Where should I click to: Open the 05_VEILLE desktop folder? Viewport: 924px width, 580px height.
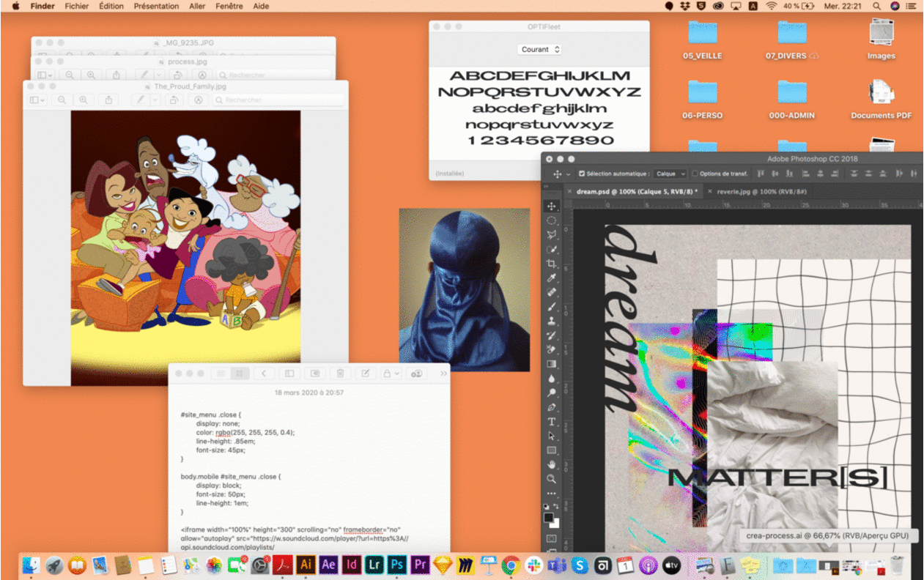click(702, 39)
